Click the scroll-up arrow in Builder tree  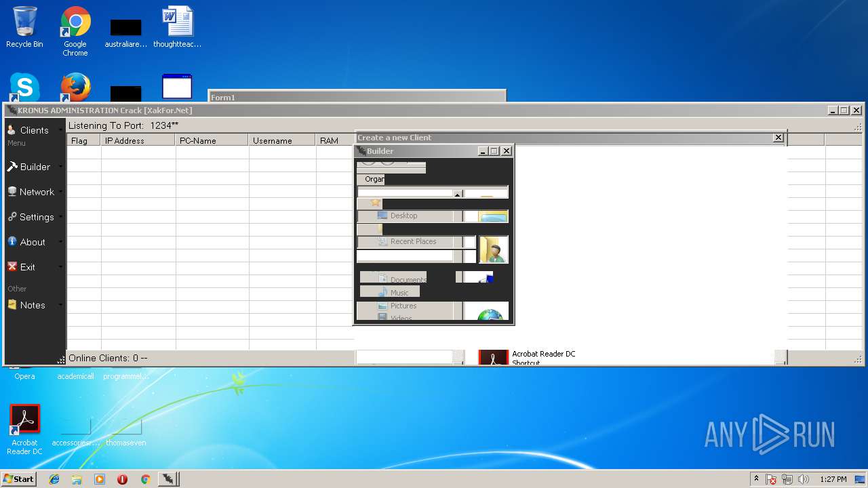tap(458, 194)
